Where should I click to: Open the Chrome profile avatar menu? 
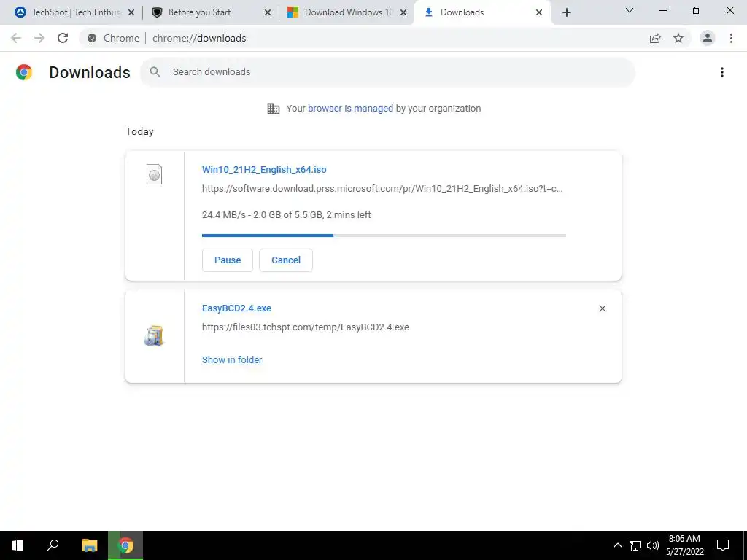[x=708, y=38]
